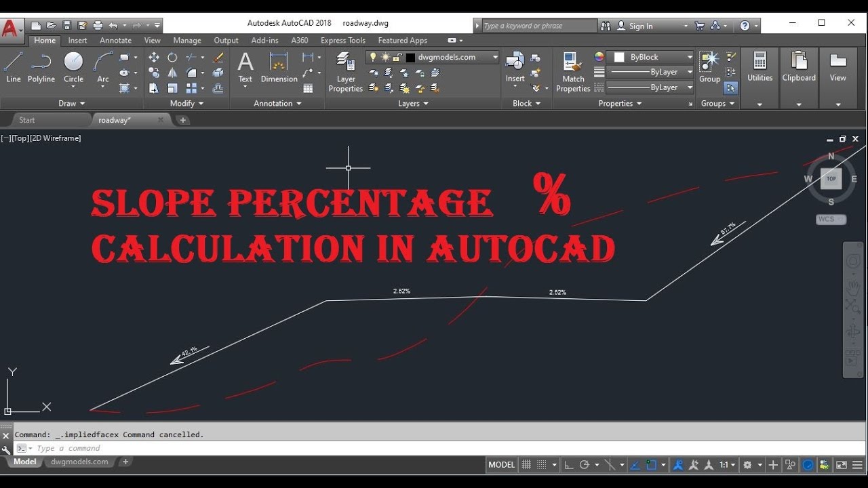Open the Annotate ribbon tab
868x488 pixels.
tap(116, 41)
